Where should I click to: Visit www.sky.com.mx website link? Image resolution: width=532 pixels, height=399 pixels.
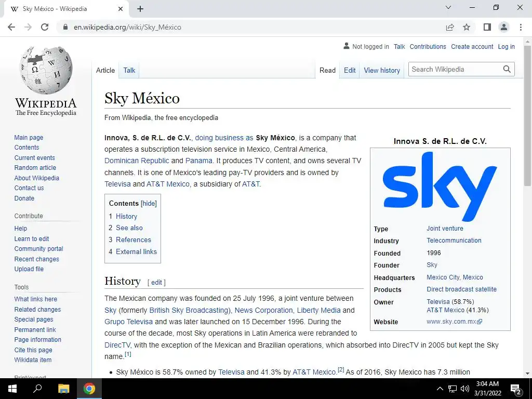(454, 321)
